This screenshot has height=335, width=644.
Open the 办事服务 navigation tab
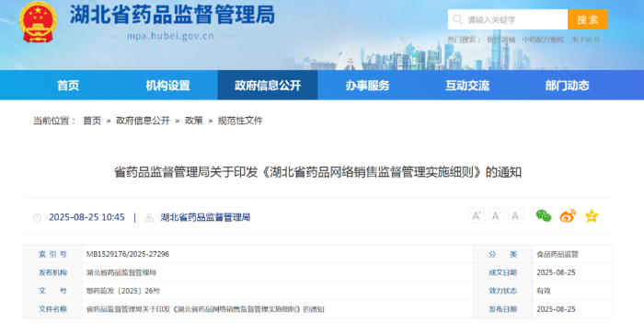point(367,85)
